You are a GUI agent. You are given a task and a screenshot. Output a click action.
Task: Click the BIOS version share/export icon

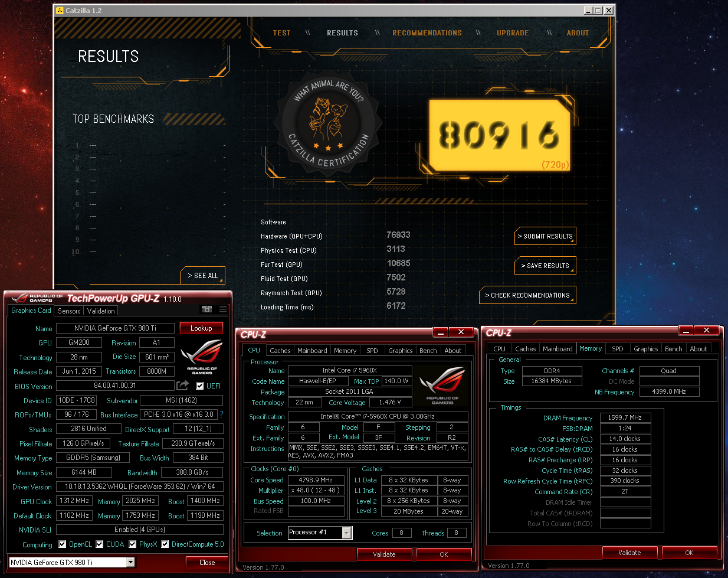coord(183,386)
